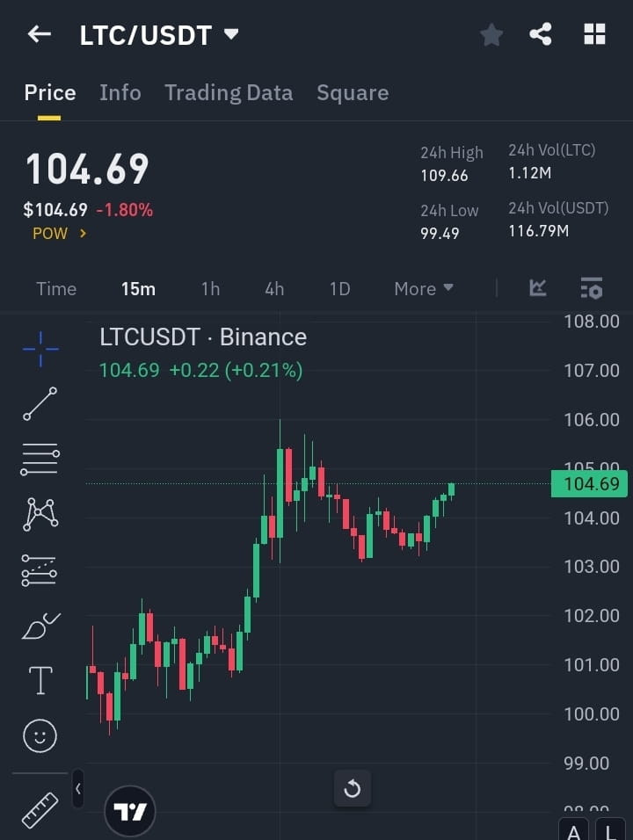Add pair to favorites star
Viewport: 633px width, 840px height.
[x=491, y=35]
